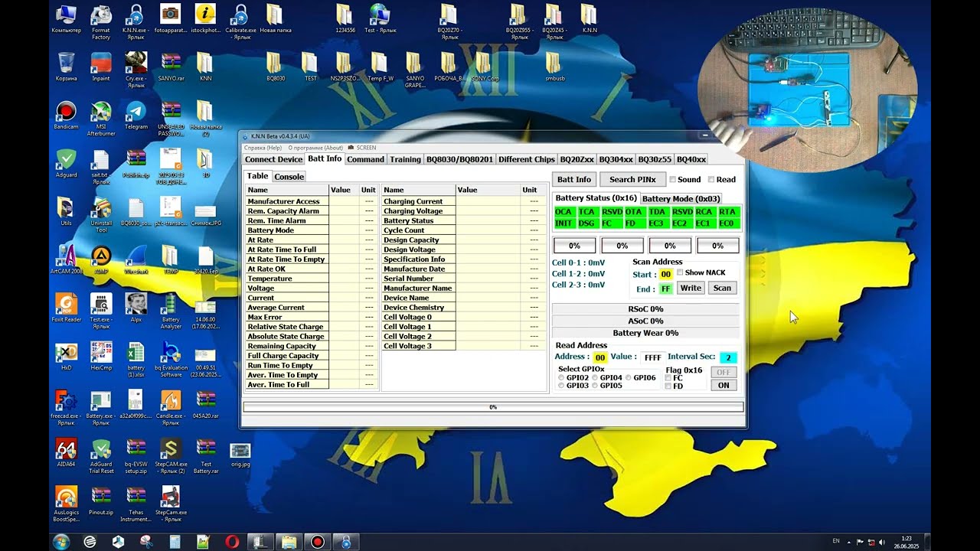Open the Candle.exe shortcut
This screenshot has height=551, width=980.
pos(171,408)
